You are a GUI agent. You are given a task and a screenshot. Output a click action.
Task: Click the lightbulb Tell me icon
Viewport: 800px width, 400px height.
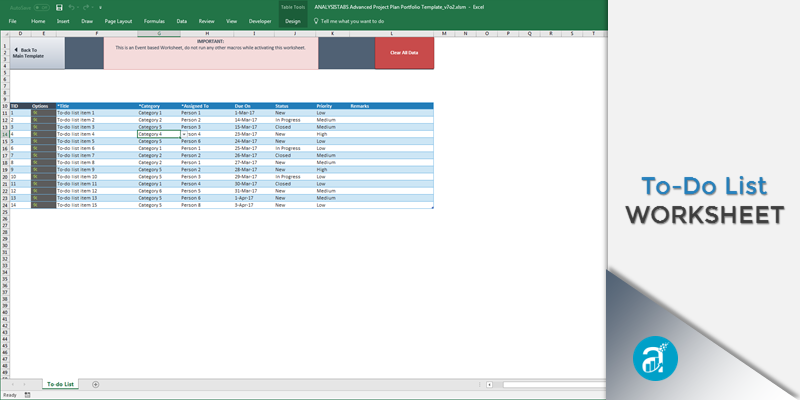316,20
